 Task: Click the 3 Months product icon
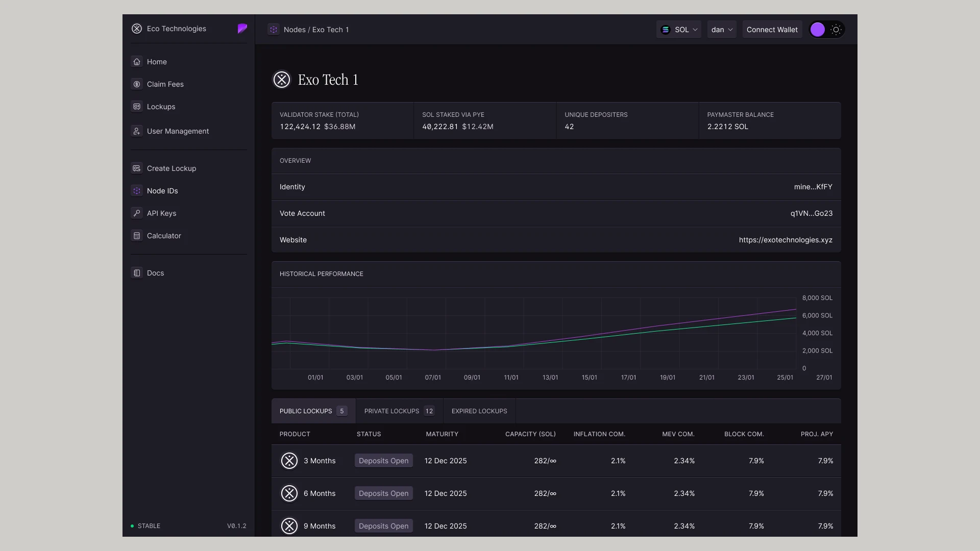pos(289,461)
